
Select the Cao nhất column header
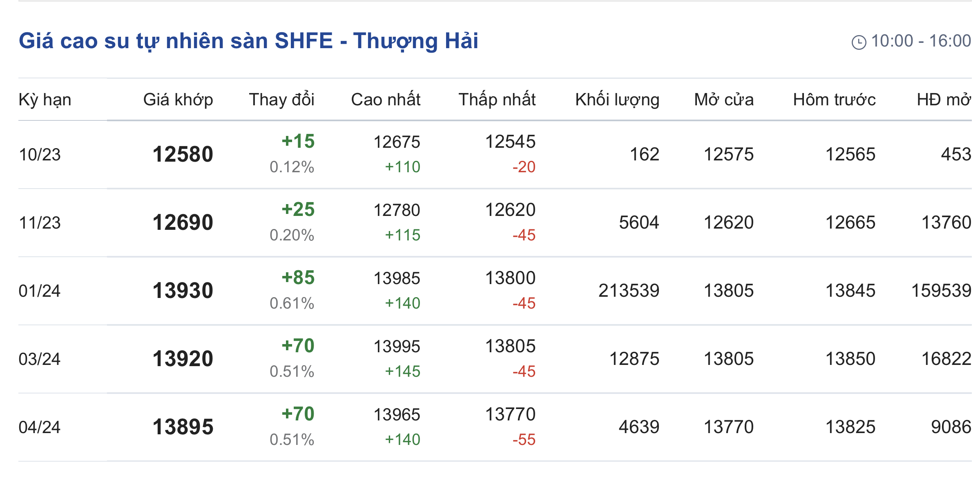click(386, 100)
